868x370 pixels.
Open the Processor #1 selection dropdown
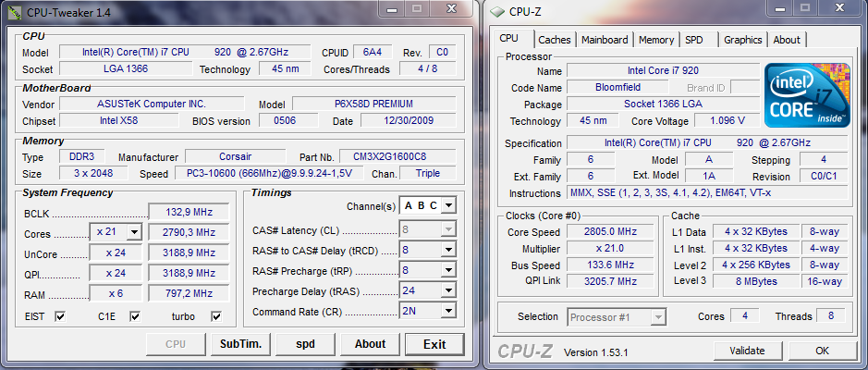(657, 317)
